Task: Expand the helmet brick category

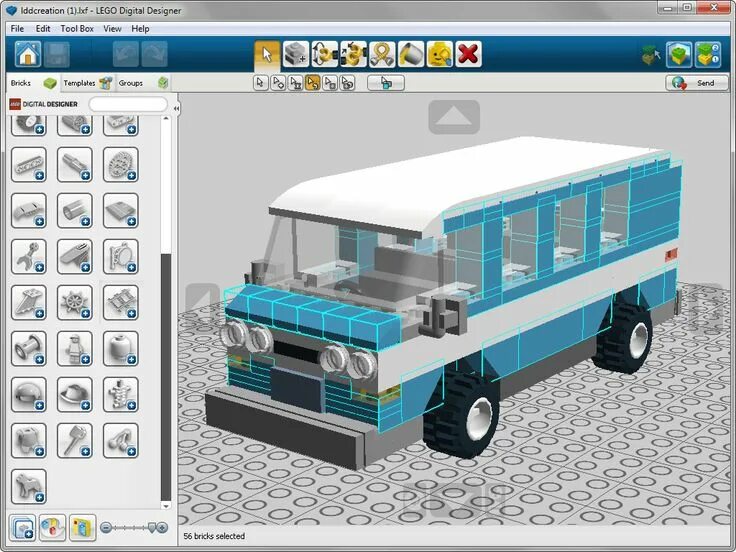Action: click(x=29, y=395)
